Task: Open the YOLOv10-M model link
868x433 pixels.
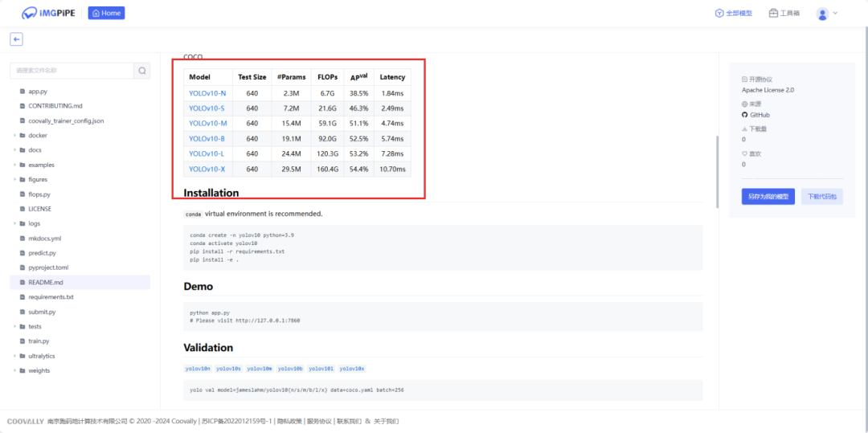Action: click(x=207, y=124)
